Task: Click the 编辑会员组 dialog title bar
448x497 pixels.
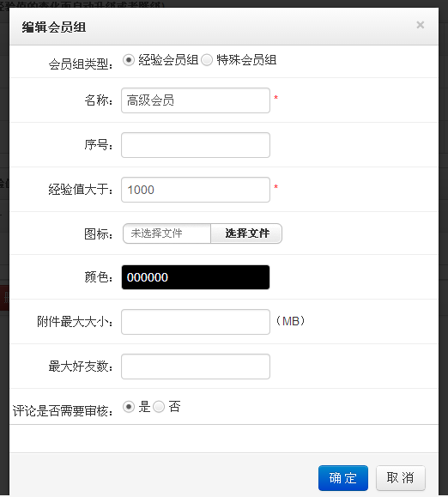Action: point(224,27)
